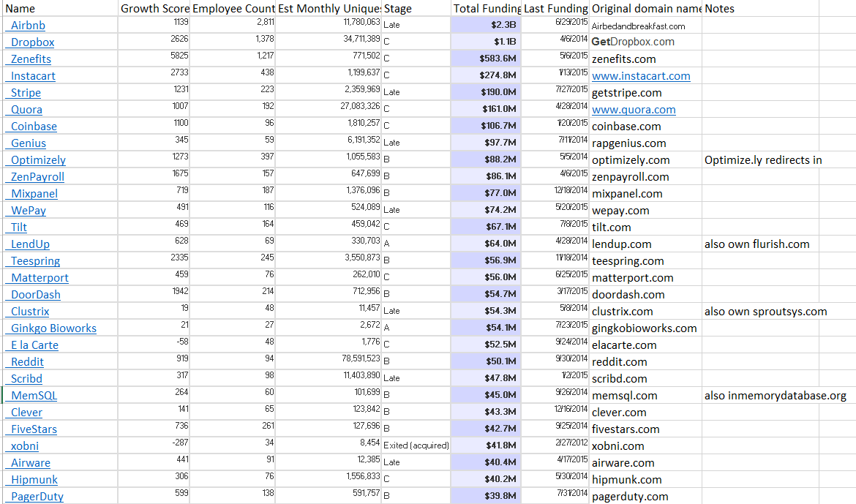Follow the Hipmunk company link

(x=34, y=480)
